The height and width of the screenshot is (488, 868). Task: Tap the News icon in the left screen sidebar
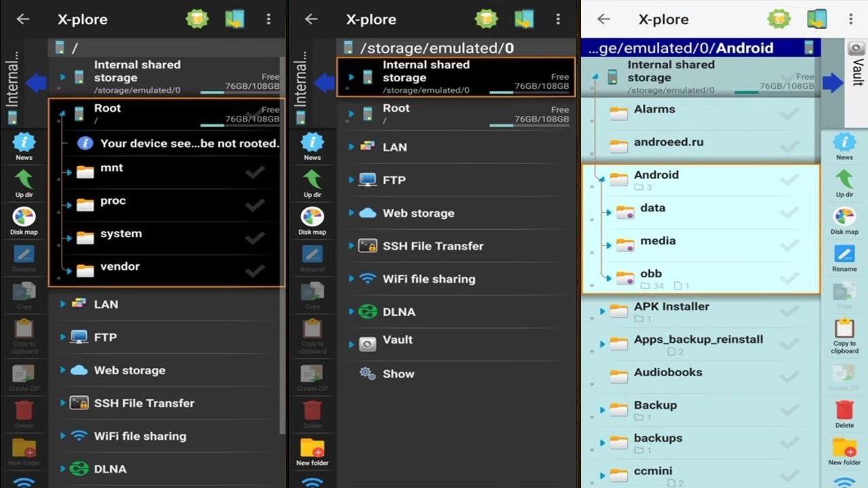click(x=24, y=146)
